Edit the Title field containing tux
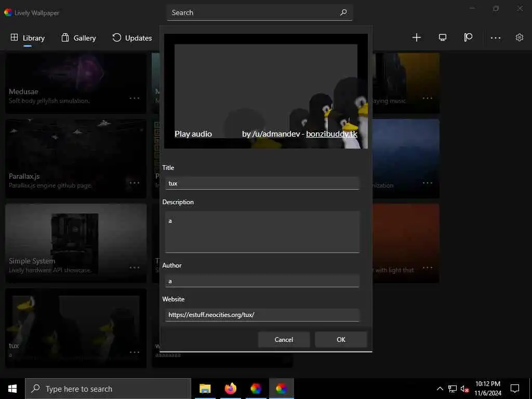Screen dimensions: 532x399 (262, 183)
